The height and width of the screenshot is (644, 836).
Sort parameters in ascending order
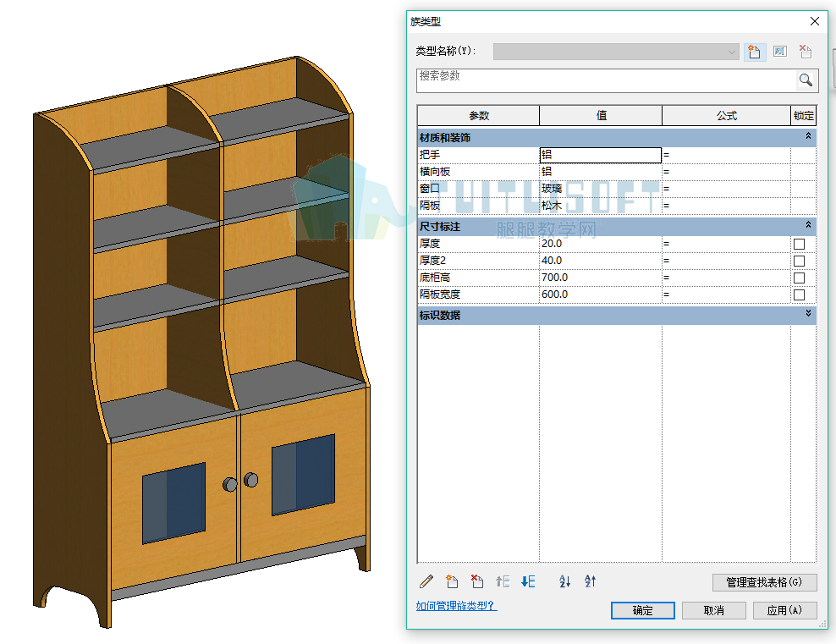coord(564,581)
